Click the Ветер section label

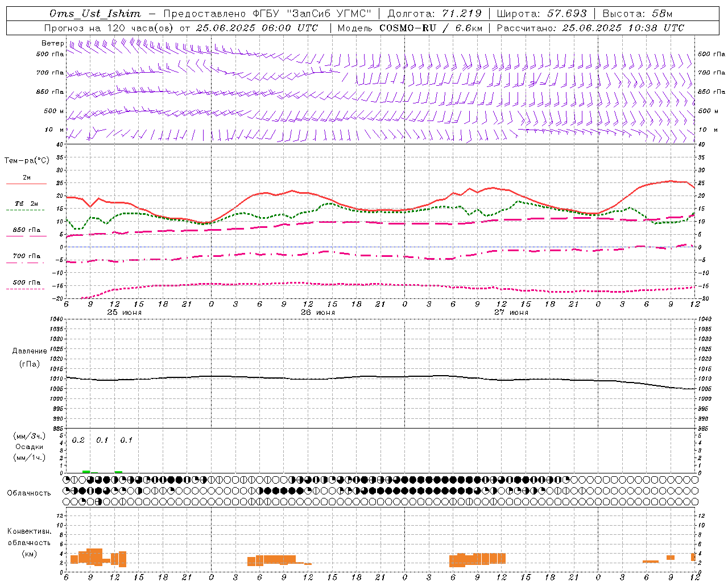tap(52, 43)
